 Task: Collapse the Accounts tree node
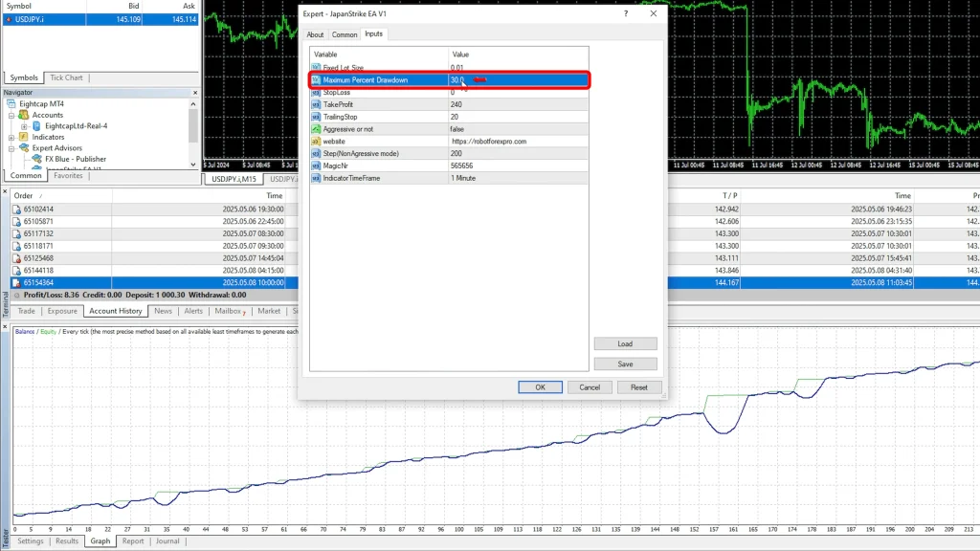11,115
